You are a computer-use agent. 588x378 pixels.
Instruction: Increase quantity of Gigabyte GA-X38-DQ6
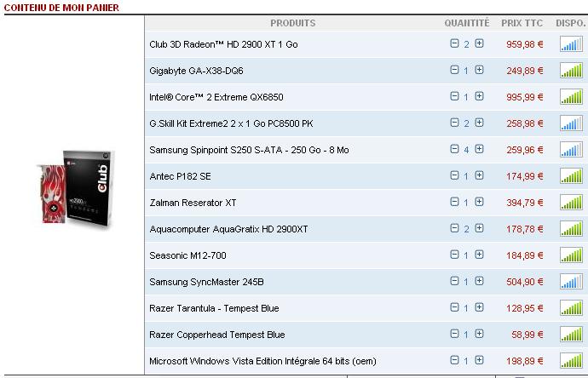point(479,70)
